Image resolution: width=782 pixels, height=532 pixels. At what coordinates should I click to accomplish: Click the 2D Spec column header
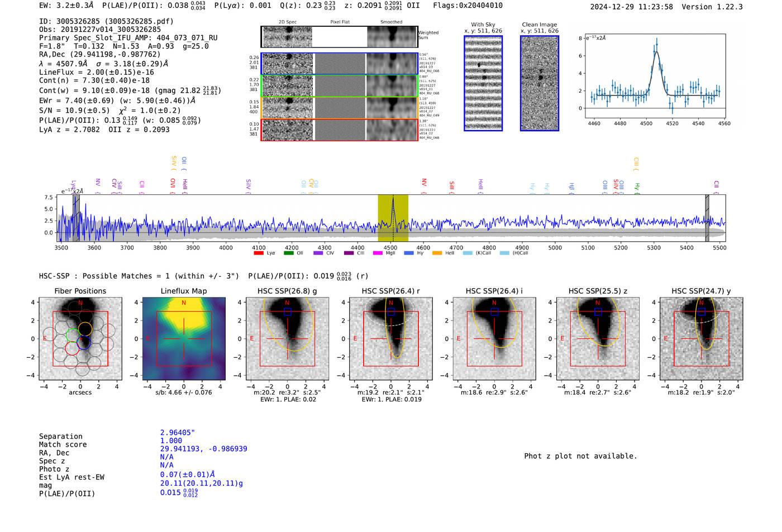click(288, 22)
